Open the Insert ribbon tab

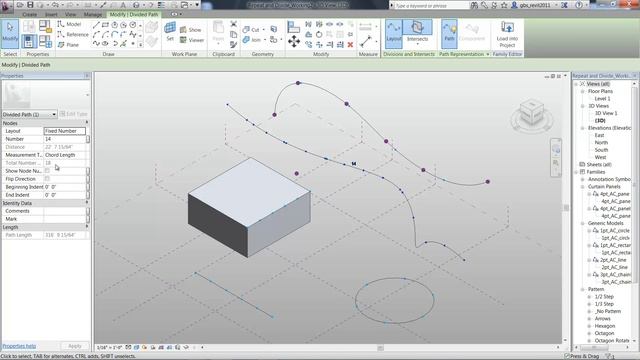tap(51, 14)
